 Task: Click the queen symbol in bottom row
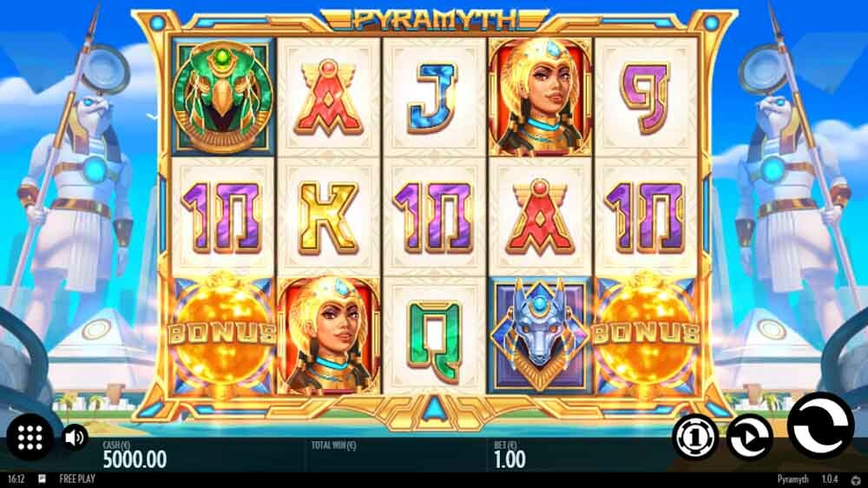328,335
